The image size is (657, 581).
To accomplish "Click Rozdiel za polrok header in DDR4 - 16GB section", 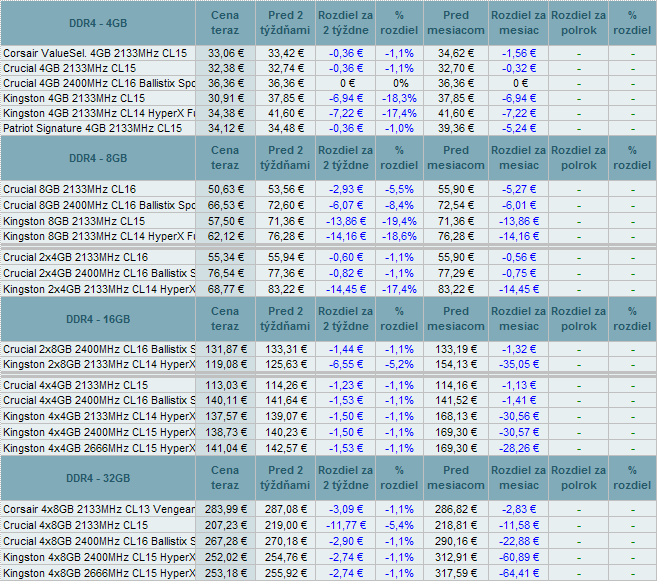I will [x=578, y=319].
